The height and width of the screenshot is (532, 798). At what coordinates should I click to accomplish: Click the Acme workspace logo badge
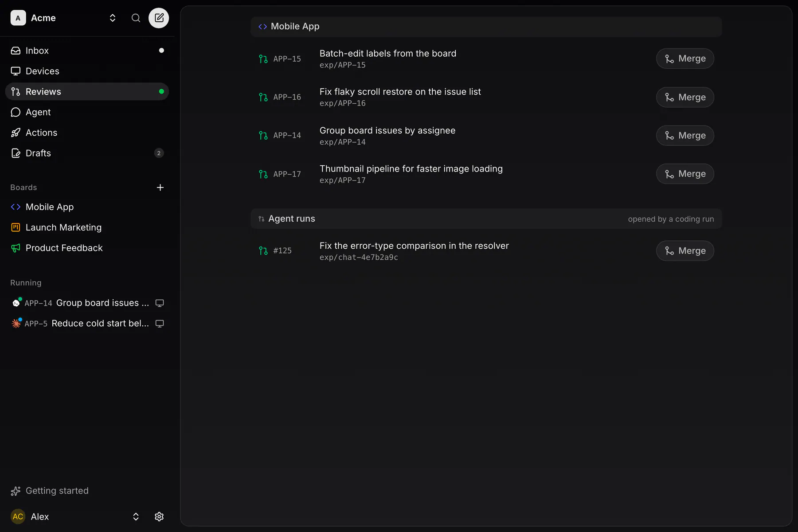tap(18, 18)
